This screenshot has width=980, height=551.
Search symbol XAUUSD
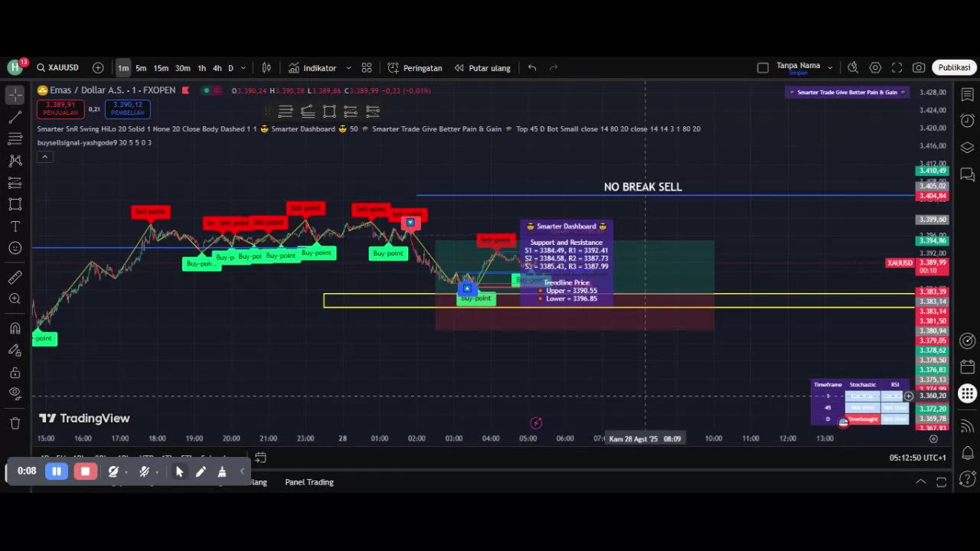point(58,67)
